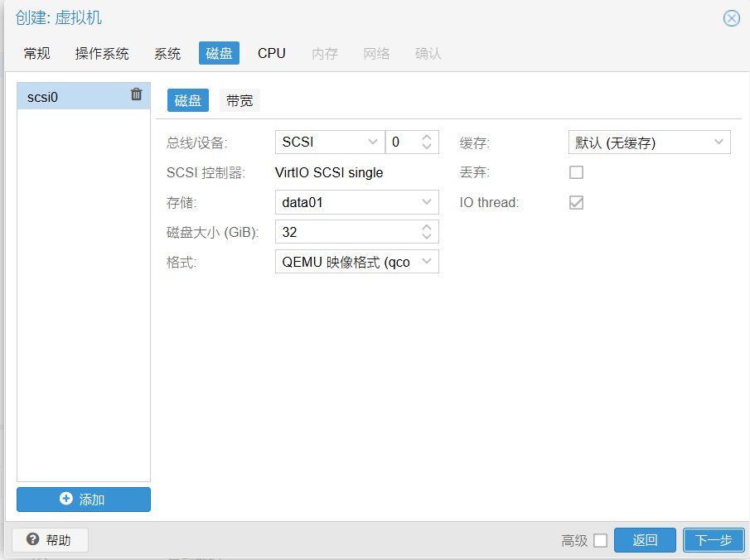Click the VirtIO SCSI single controller text

point(329,172)
